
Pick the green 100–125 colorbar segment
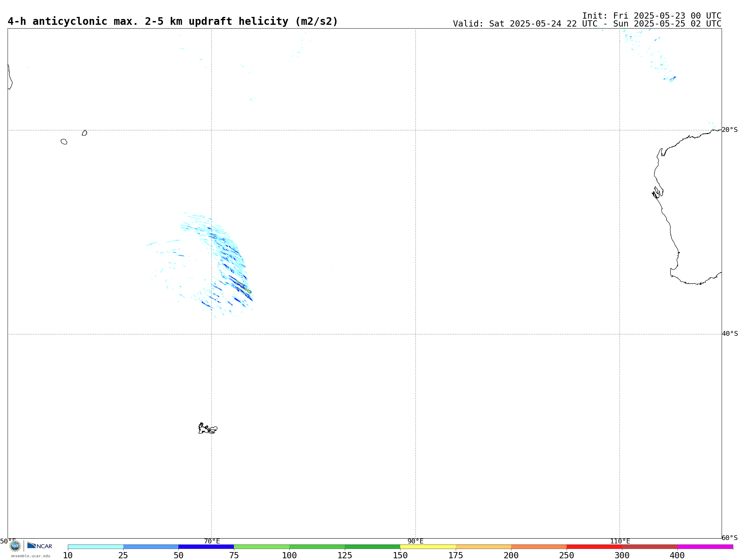tap(317, 547)
